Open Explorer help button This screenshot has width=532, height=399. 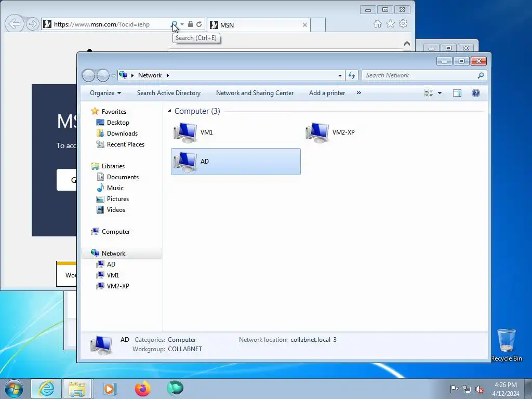point(476,93)
